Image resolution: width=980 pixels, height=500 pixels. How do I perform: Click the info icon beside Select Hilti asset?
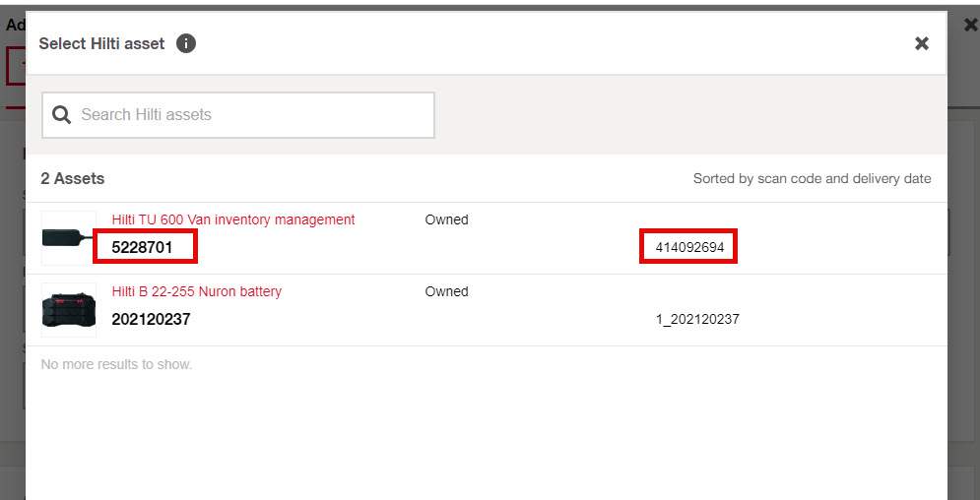(x=186, y=43)
